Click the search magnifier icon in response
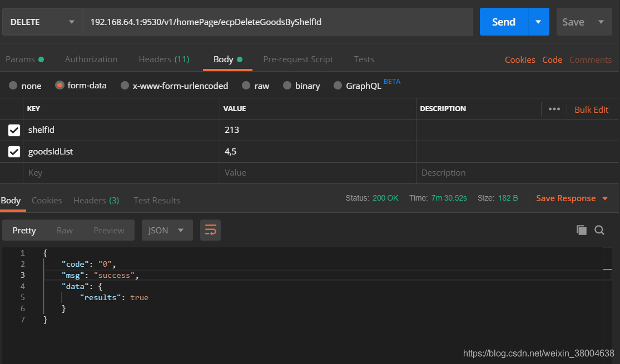620x364 pixels. coord(599,230)
